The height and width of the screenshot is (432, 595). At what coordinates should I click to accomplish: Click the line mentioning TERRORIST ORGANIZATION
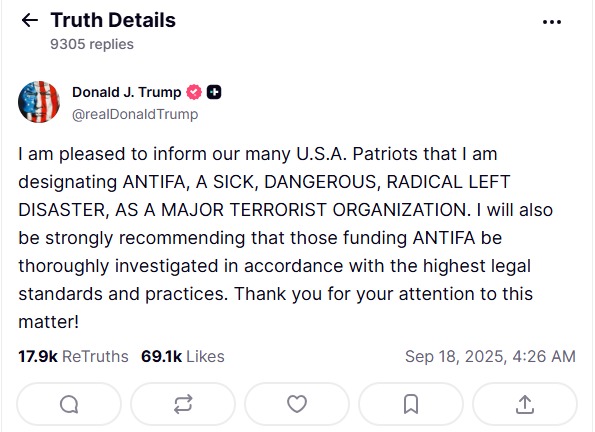click(285, 210)
